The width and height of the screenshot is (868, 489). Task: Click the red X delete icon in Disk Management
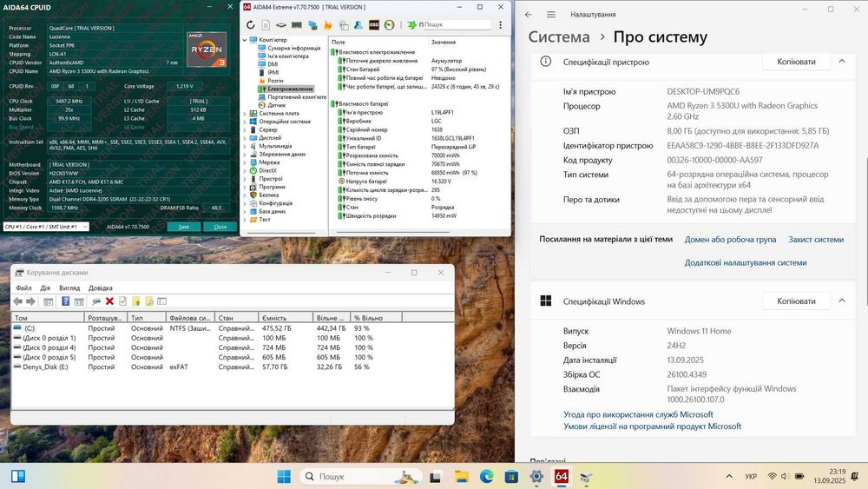109,301
